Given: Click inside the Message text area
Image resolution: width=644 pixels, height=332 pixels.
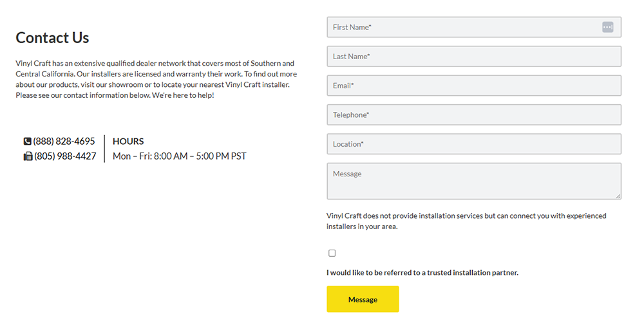Looking at the screenshot, I should tap(474, 181).
